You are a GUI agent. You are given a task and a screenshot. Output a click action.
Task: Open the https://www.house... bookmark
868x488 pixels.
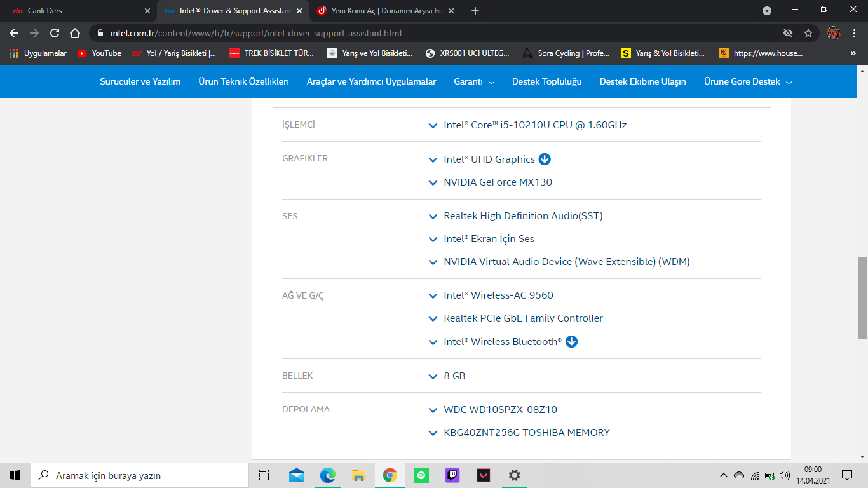[761, 53]
